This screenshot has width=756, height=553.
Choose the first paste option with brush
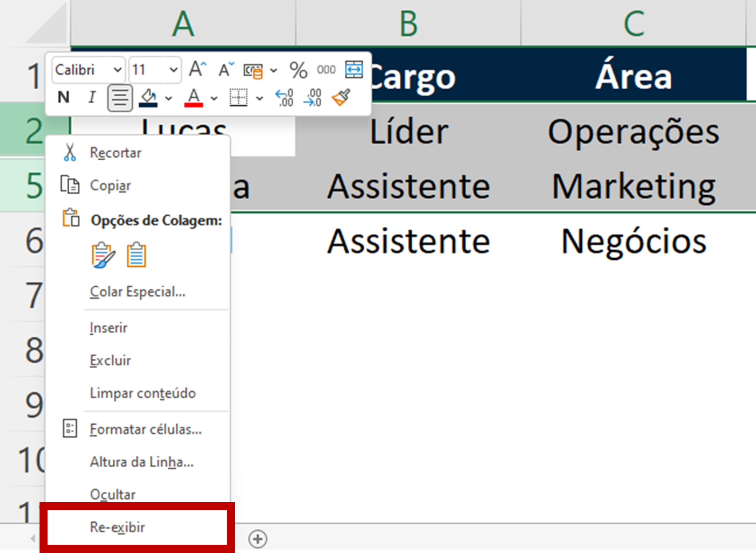click(x=103, y=255)
